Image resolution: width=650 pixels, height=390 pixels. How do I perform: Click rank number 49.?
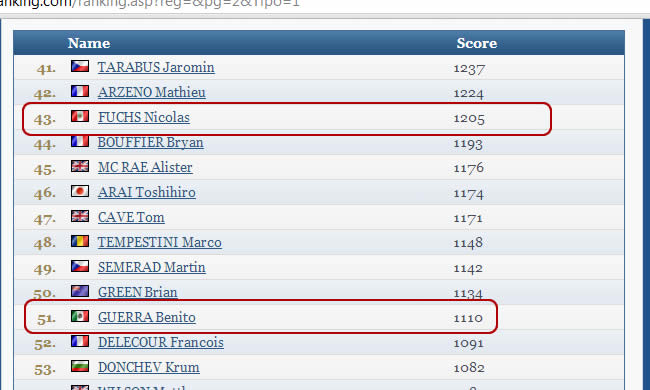coord(45,269)
